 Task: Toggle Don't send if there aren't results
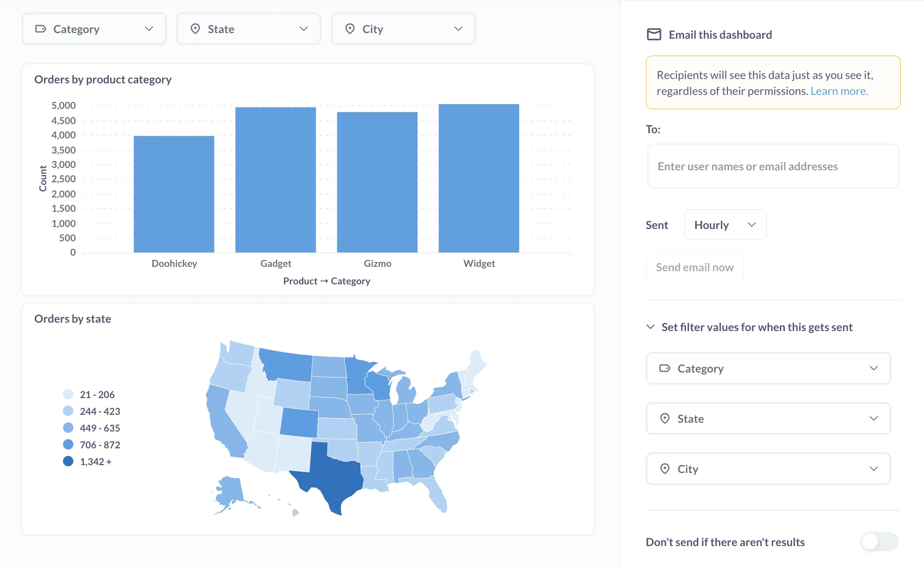(879, 542)
